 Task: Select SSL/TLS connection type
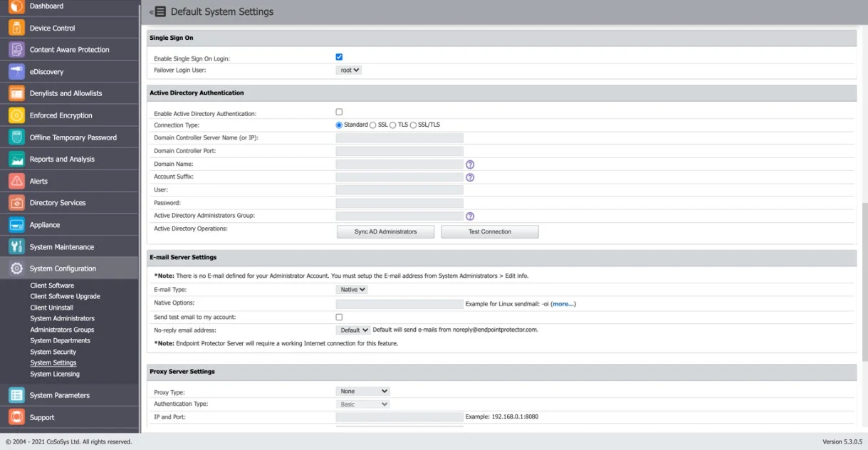[414, 125]
